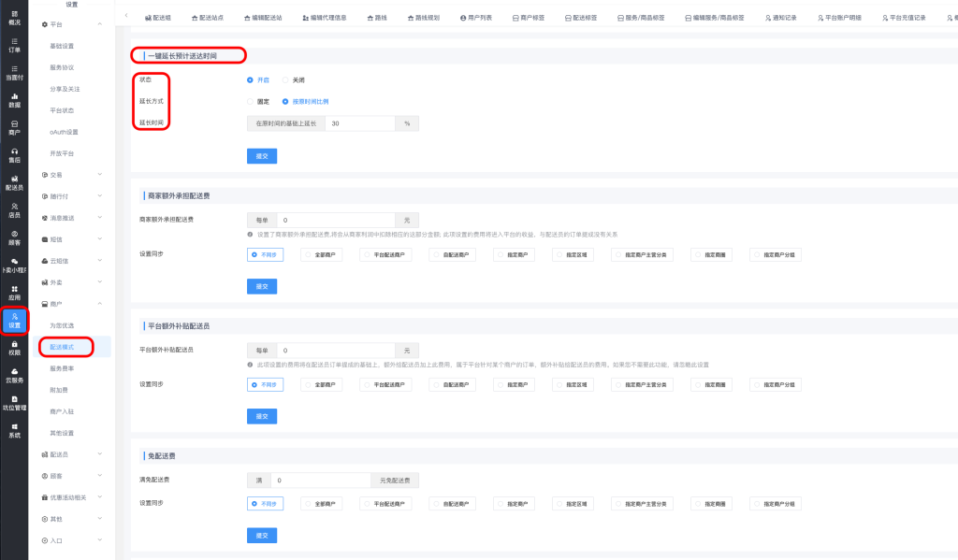This screenshot has width=958, height=560.
Task: Click the 系统 icon in sidebar
Action: coord(14,430)
